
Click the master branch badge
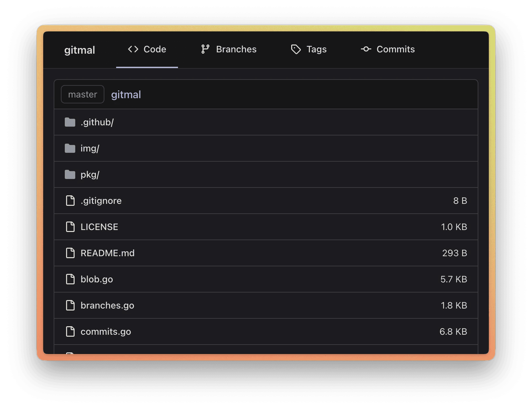click(x=82, y=94)
